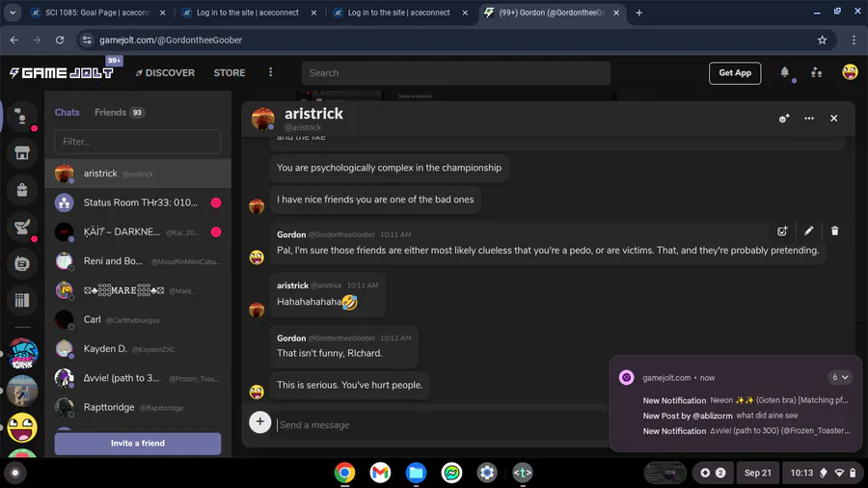Open Files app from the shelf
The image size is (868, 488).
[416, 473]
